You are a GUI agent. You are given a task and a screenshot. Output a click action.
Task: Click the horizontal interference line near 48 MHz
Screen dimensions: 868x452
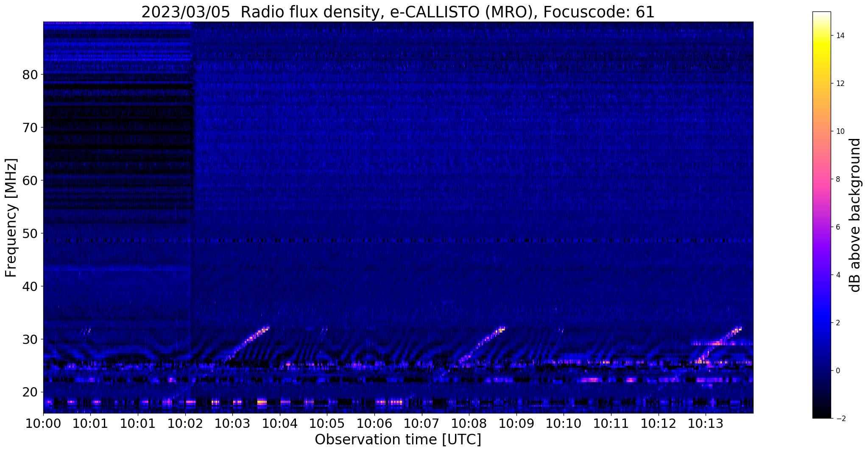point(398,241)
